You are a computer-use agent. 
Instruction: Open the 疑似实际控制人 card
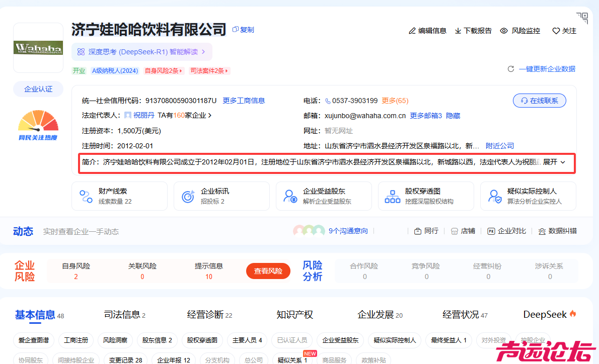click(529, 196)
